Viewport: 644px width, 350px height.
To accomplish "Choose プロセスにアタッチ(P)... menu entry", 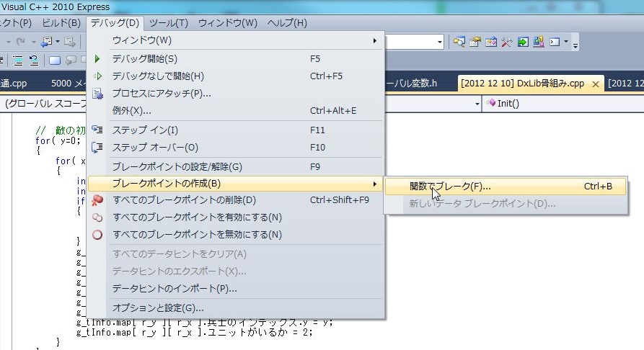I will tap(162, 93).
